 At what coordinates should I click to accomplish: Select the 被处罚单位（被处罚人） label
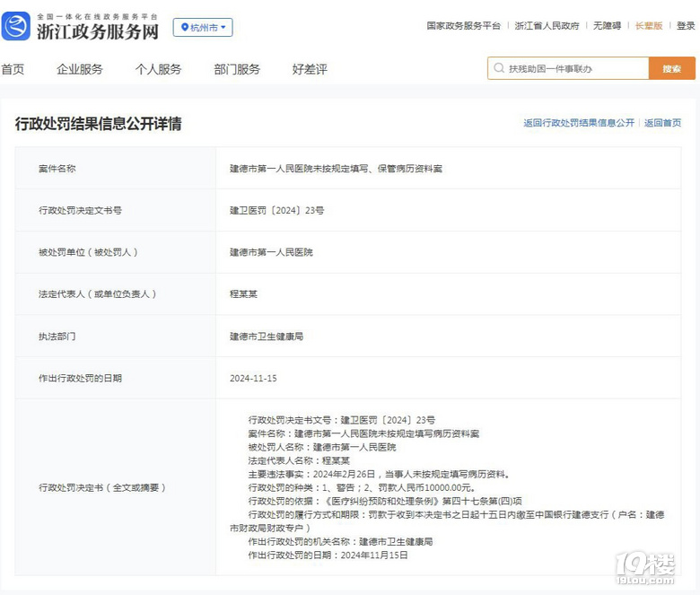point(88,252)
